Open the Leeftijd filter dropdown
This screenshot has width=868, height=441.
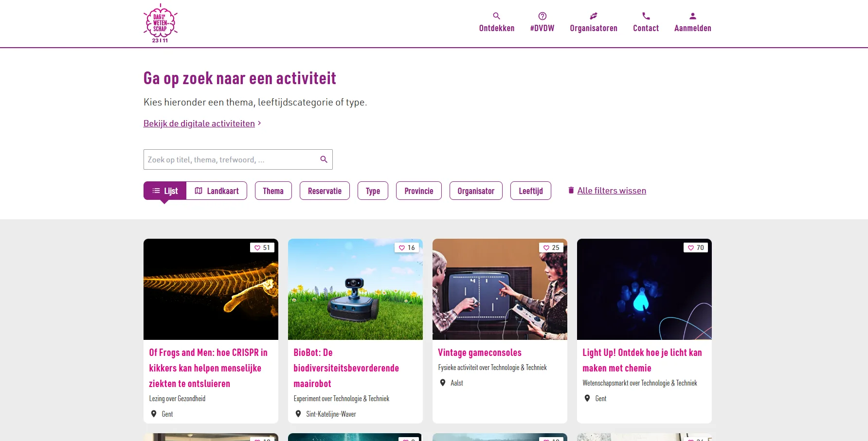pyautogui.click(x=530, y=191)
